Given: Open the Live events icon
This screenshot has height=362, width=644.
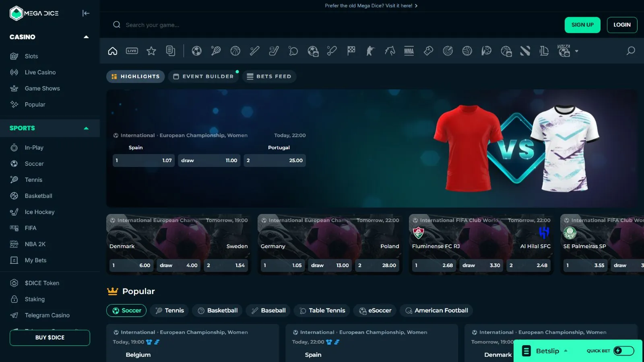Looking at the screenshot, I should pyautogui.click(x=132, y=51).
